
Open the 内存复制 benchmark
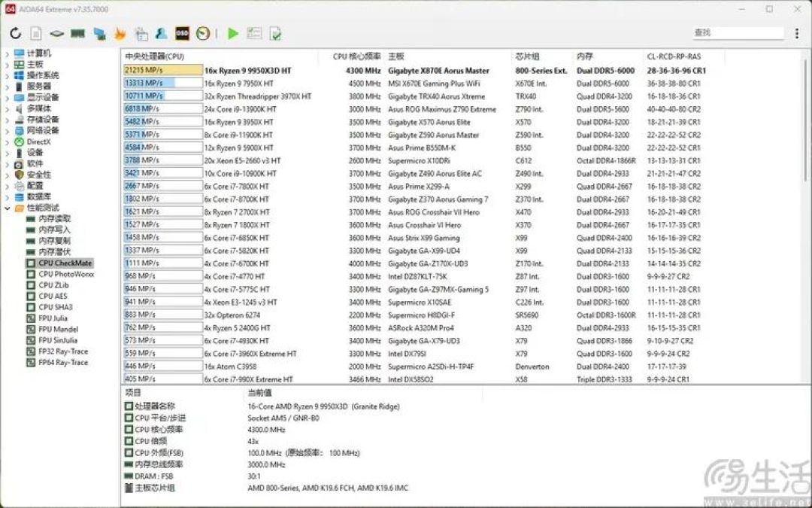click(54, 241)
